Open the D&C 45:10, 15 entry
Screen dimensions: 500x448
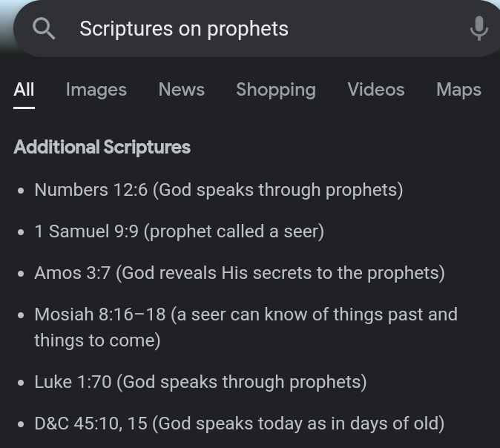pyautogui.click(x=239, y=424)
